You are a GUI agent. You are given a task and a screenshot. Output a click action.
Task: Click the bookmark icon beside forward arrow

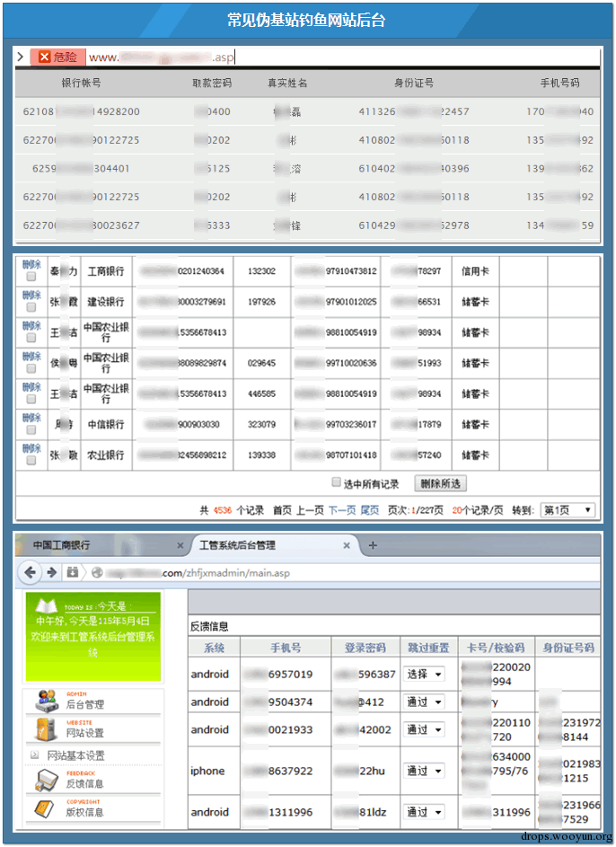pyautogui.click(x=73, y=572)
